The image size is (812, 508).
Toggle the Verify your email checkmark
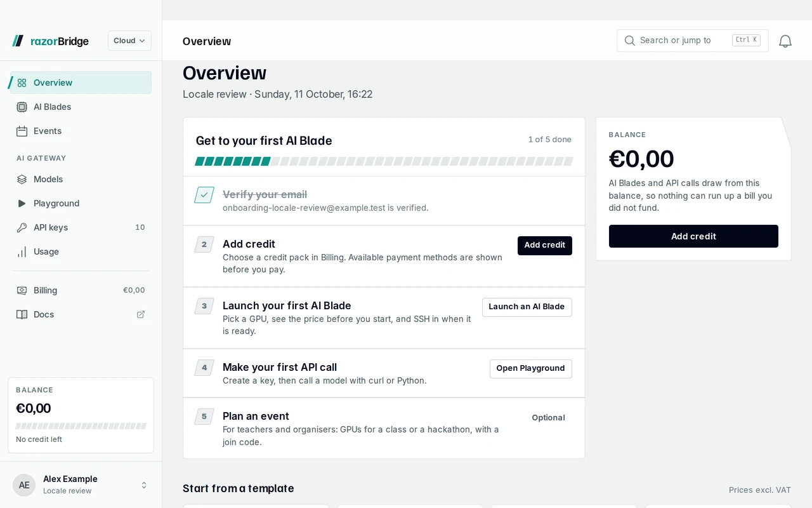pyautogui.click(x=204, y=195)
